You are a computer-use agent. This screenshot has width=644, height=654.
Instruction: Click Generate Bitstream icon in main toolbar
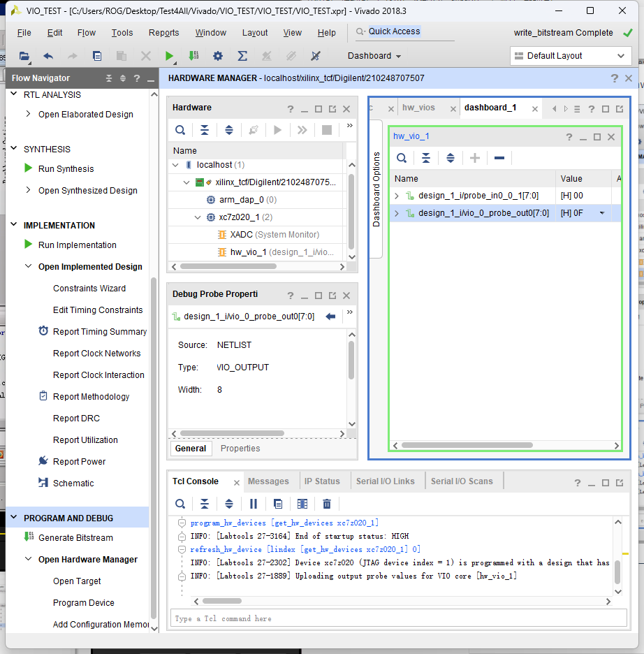[193, 56]
